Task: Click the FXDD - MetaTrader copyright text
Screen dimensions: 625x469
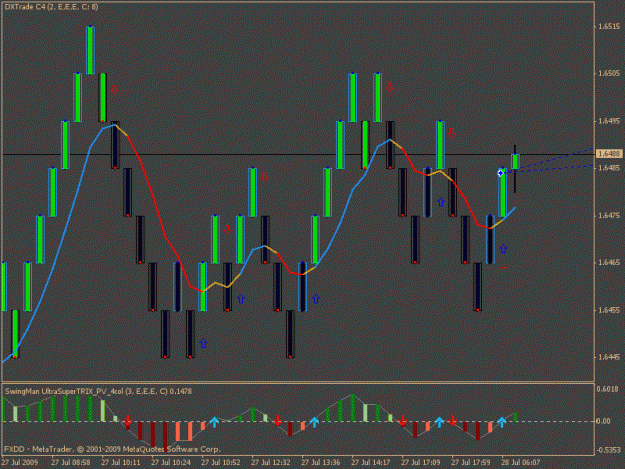Action: tap(112, 449)
